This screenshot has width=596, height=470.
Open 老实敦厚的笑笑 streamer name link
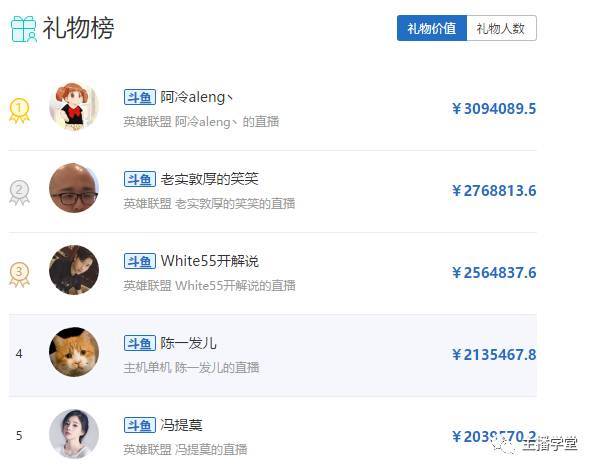tap(209, 179)
